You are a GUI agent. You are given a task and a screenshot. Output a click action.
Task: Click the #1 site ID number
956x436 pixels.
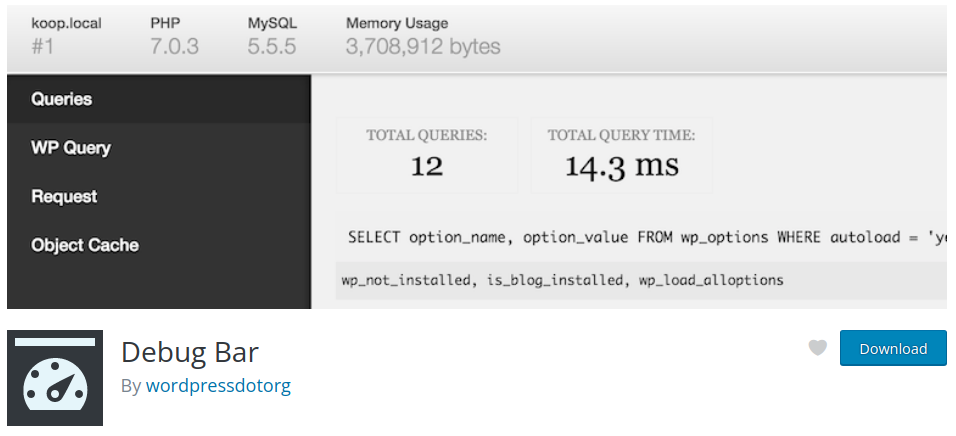click(x=43, y=46)
